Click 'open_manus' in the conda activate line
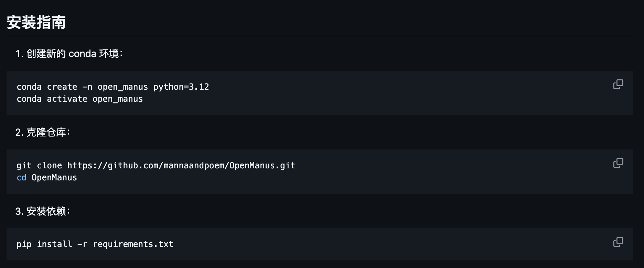The height and width of the screenshot is (268, 644). click(118, 99)
